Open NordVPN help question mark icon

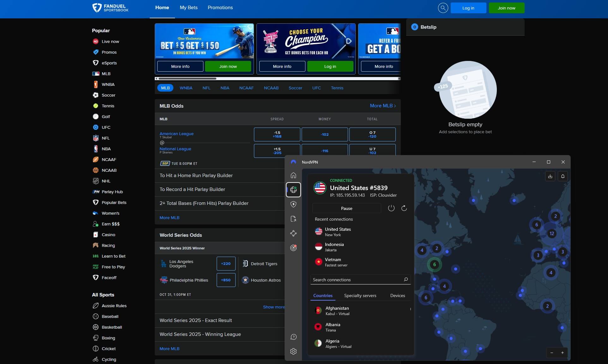pos(293,337)
